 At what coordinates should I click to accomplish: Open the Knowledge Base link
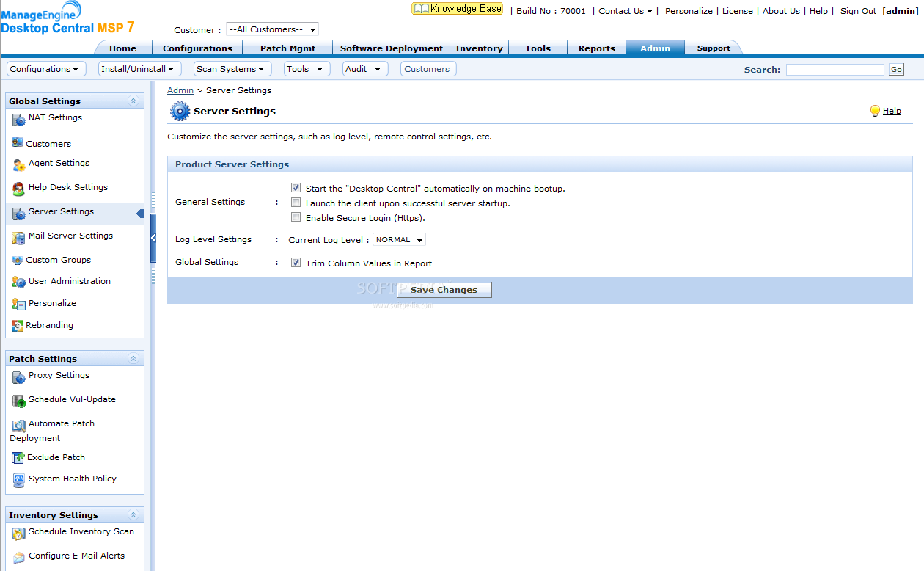458,9
